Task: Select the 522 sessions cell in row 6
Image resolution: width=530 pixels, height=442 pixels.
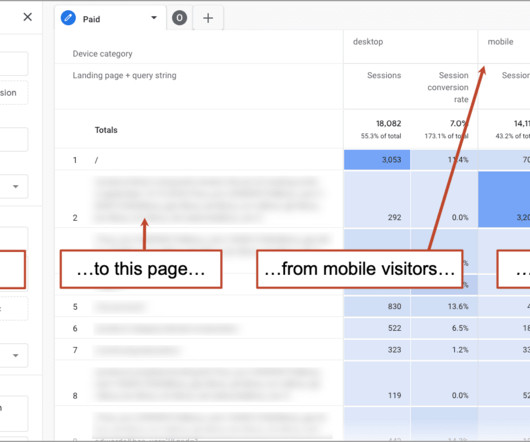Action: [x=377, y=328]
